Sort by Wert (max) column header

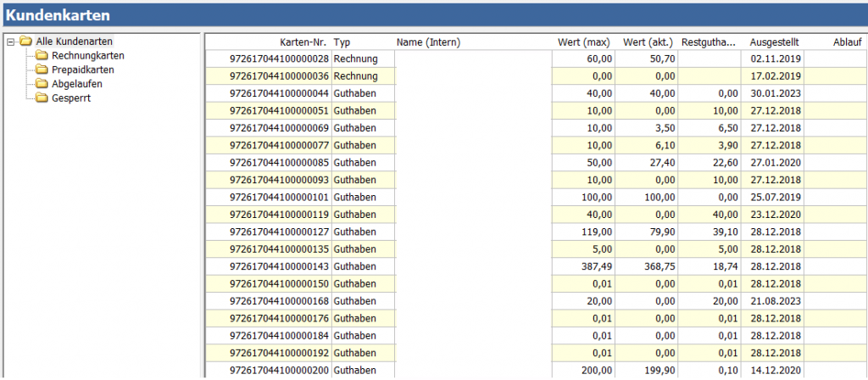(x=584, y=42)
